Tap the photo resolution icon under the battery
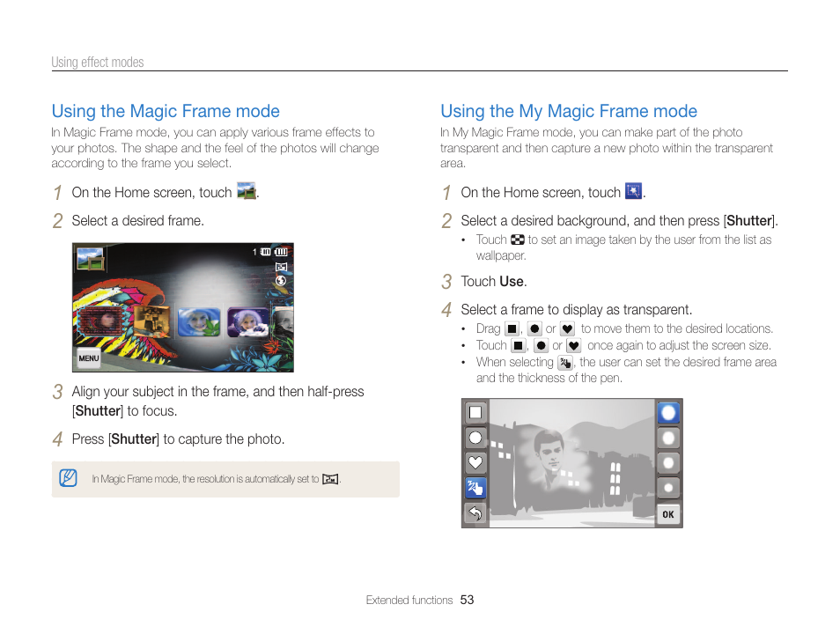840x634 pixels. (x=281, y=266)
